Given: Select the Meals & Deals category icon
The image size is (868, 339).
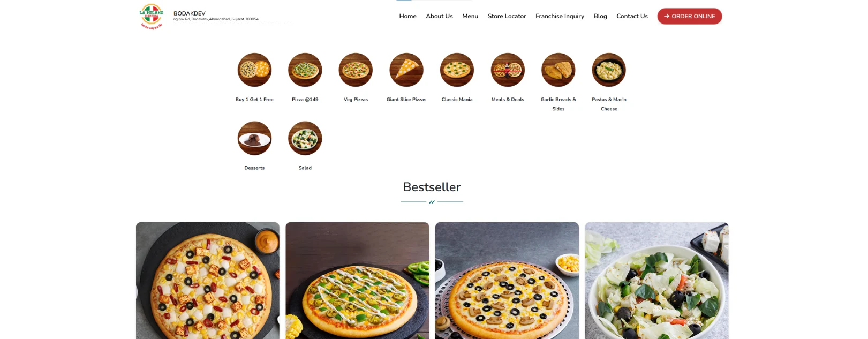Looking at the screenshot, I should (x=508, y=70).
